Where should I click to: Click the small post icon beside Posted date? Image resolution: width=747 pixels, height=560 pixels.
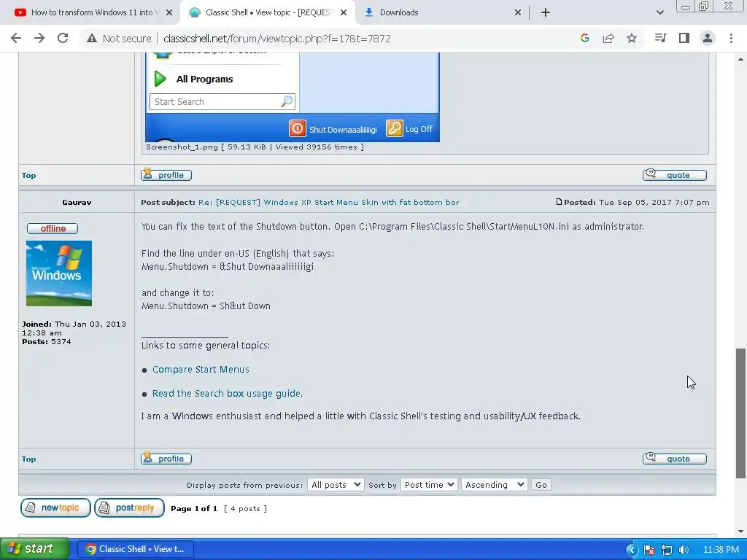pyautogui.click(x=559, y=202)
